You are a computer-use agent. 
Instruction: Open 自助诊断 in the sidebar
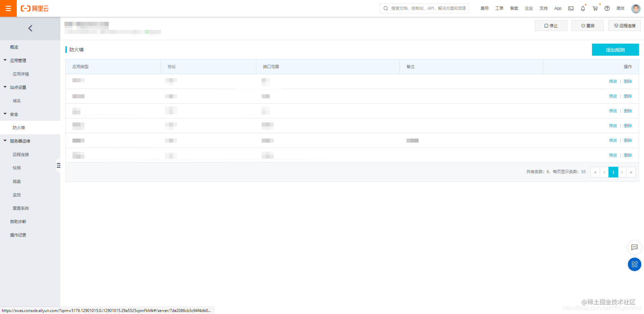(x=18, y=222)
